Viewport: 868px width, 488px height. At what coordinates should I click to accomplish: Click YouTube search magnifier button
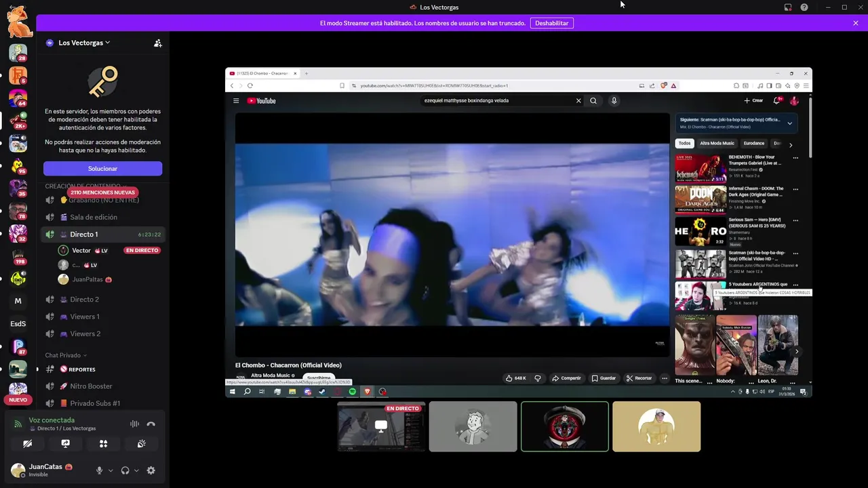click(593, 100)
